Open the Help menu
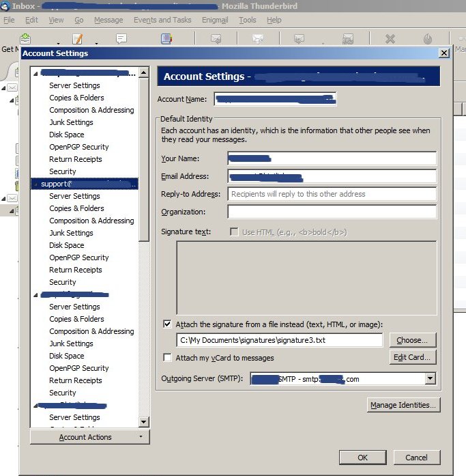 coord(274,20)
